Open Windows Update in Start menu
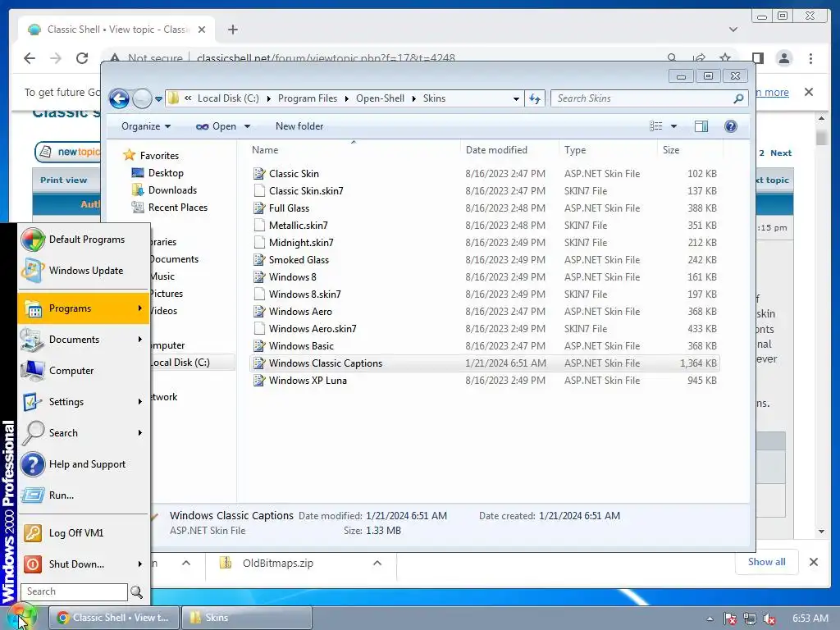 tap(84, 271)
